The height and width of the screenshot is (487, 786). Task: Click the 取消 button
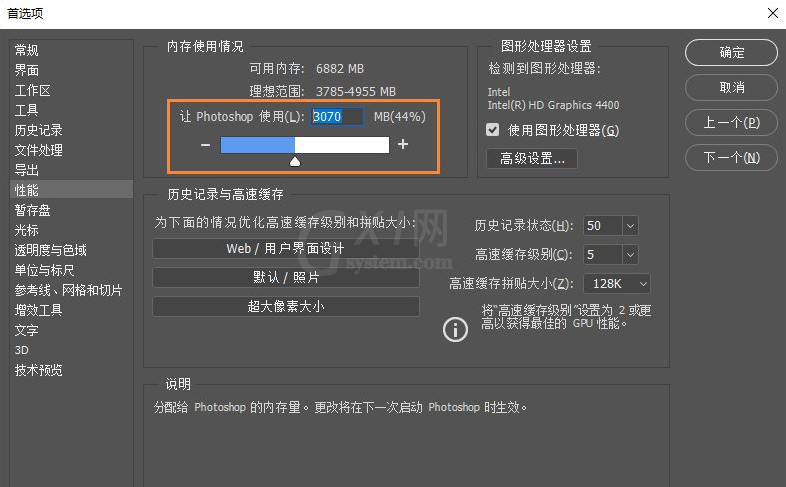[x=731, y=88]
